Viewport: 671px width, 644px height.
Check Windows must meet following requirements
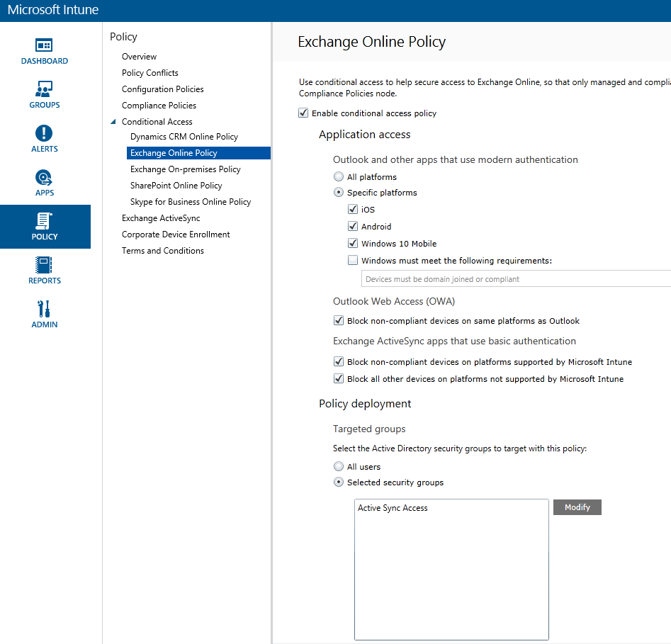(x=353, y=260)
